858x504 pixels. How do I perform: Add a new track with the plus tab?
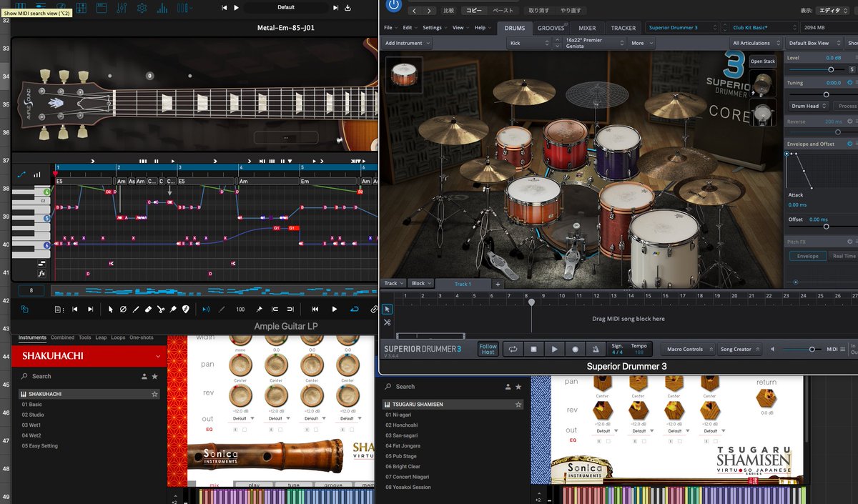tap(498, 284)
